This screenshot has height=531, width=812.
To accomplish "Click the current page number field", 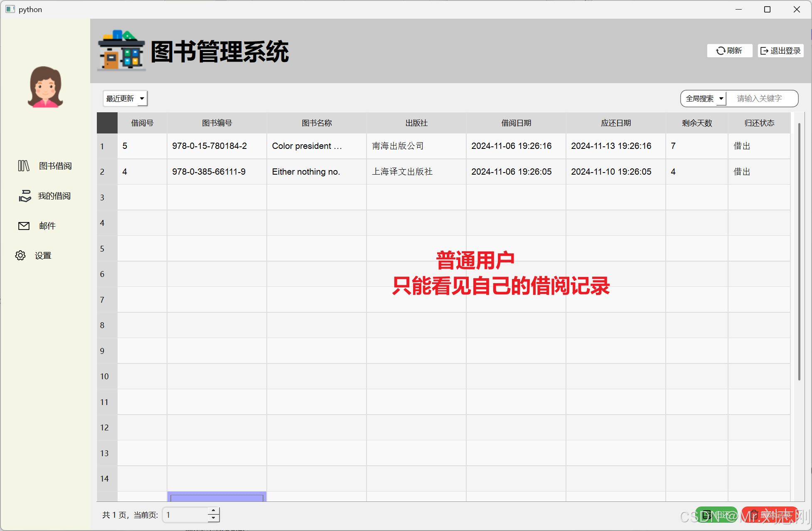I will 185,515.
